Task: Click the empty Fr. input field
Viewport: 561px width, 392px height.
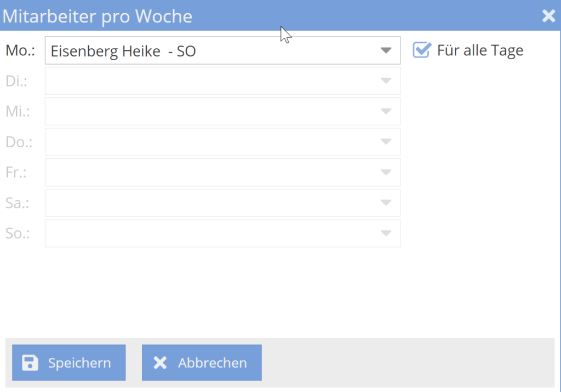Action: tap(219, 172)
